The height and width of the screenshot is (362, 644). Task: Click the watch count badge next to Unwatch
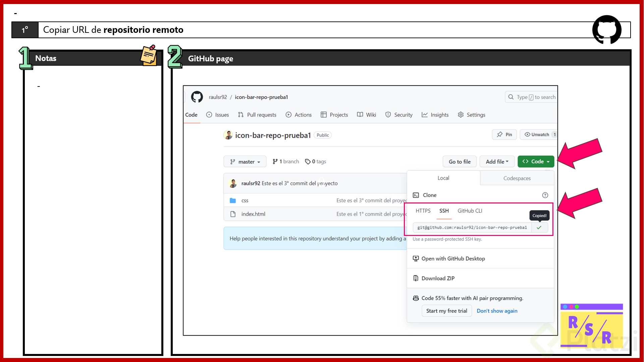point(554,134)
